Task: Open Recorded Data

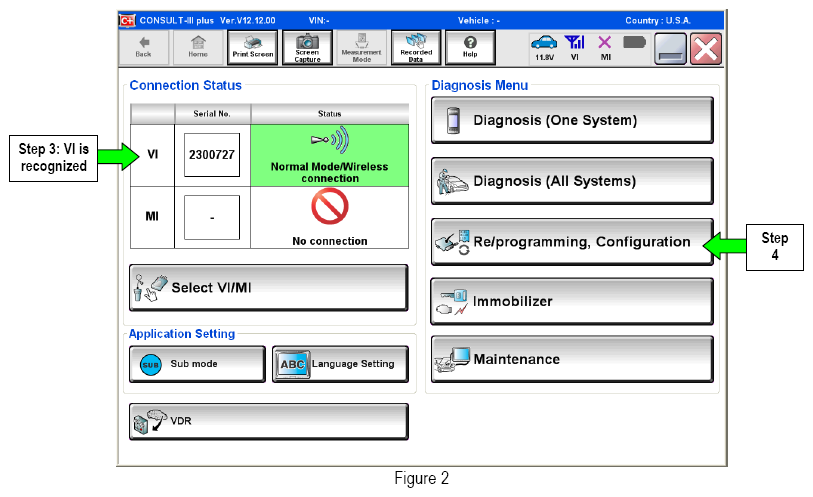Action: [416, 48]
